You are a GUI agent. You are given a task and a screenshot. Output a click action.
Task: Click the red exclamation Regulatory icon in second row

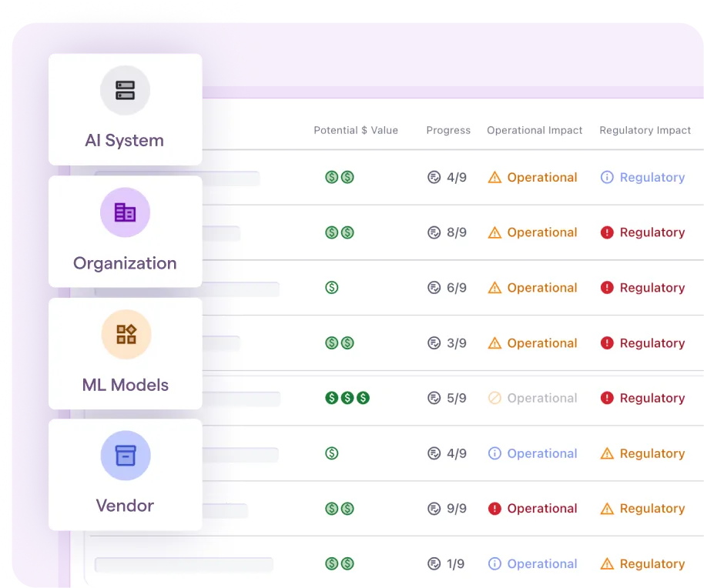tap(606, 232)
